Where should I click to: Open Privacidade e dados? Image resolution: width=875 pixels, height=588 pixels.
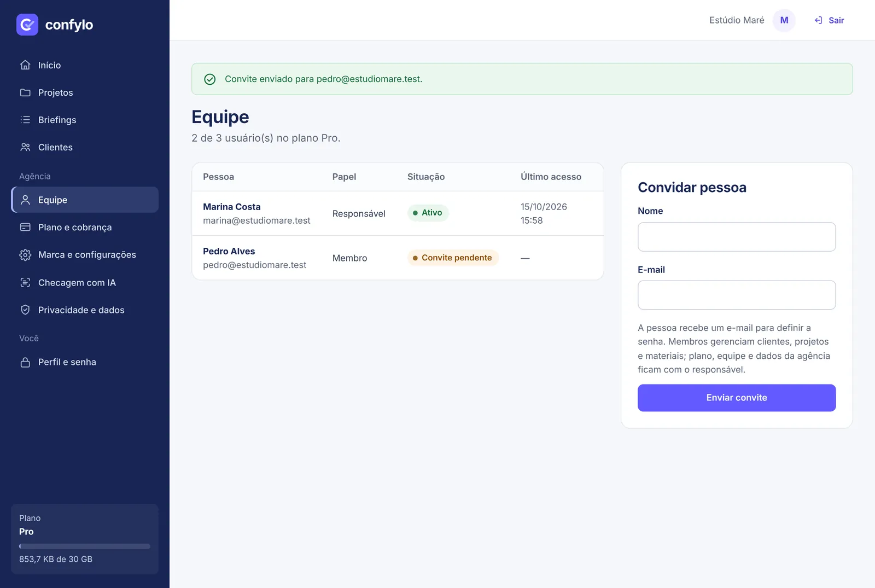pyautogui.click(x=85, y=310)
